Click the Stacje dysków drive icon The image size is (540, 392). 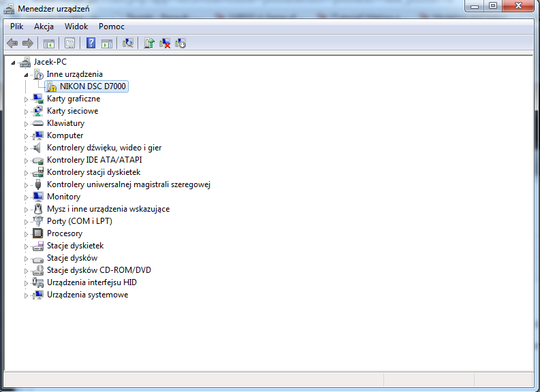[38, 259]
